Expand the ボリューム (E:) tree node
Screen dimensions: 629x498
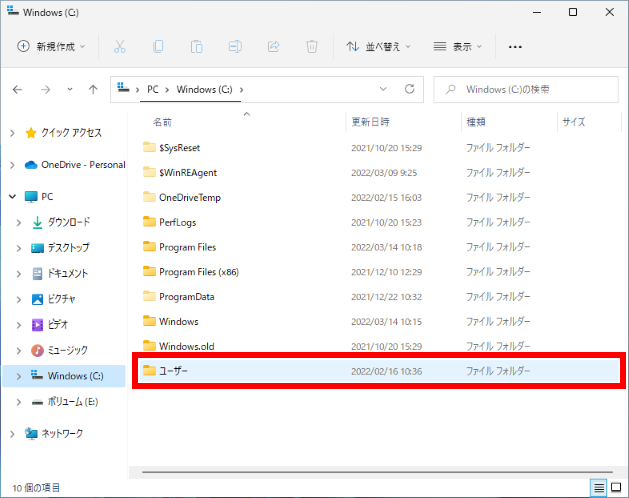[18, 402]
